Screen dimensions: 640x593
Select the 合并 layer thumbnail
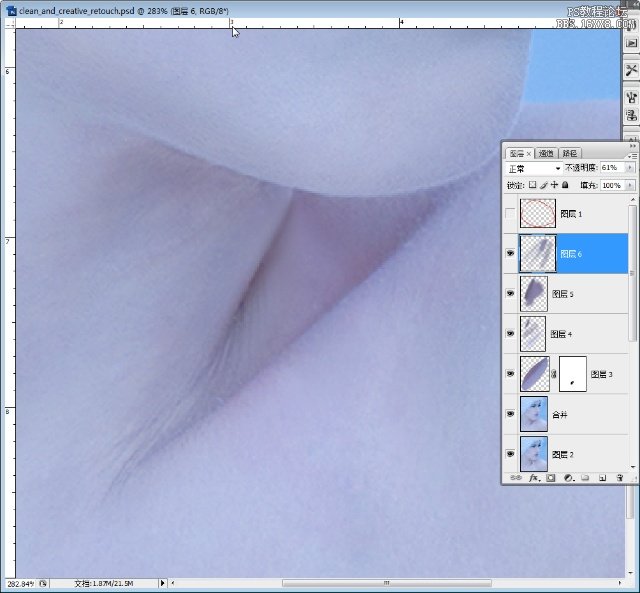(x=534, y=414)
